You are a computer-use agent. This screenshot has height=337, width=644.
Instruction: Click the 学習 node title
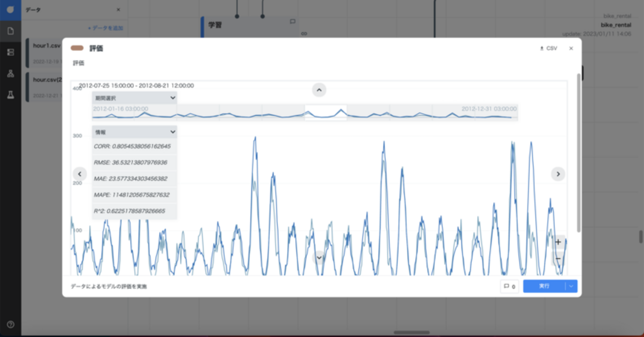(215, 25)
